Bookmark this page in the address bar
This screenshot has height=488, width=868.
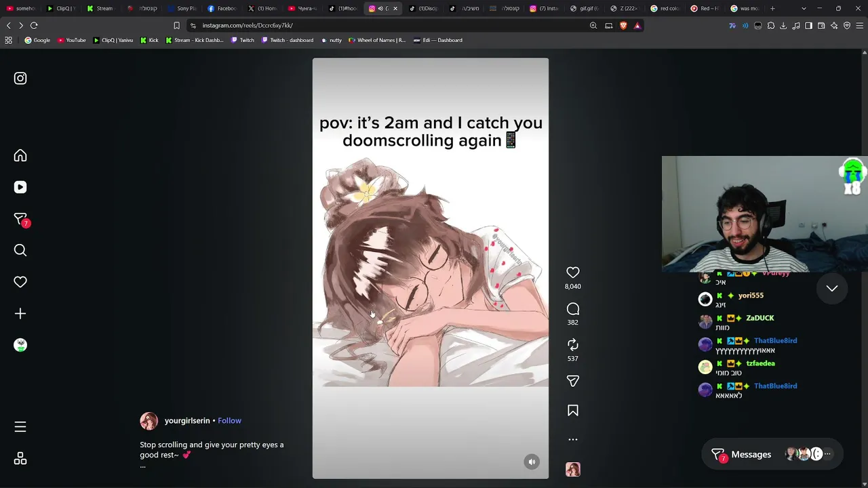176,25
